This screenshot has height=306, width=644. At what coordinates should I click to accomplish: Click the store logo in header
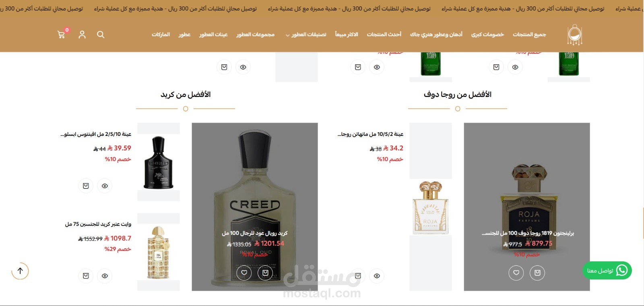575,35
